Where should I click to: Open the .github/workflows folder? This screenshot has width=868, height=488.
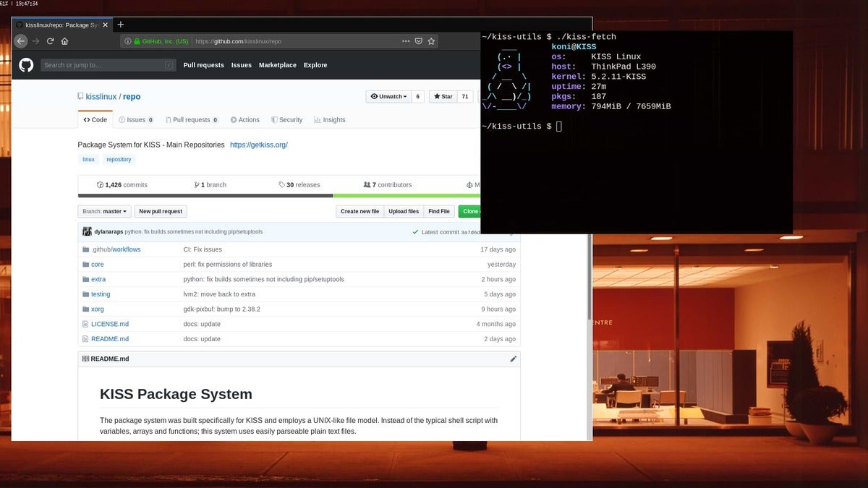coord(116,249)
